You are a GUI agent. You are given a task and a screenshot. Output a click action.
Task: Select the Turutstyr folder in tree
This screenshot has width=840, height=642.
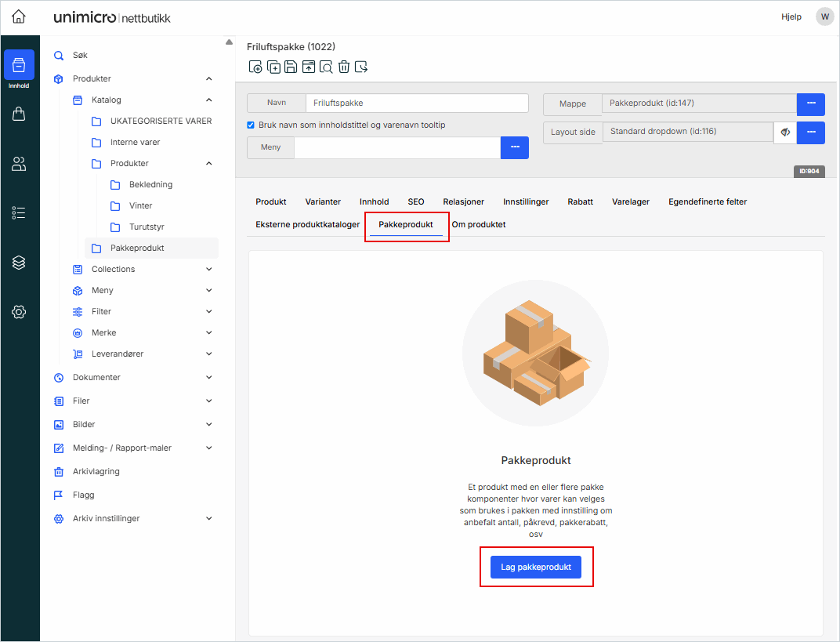(x=147, y=227)
